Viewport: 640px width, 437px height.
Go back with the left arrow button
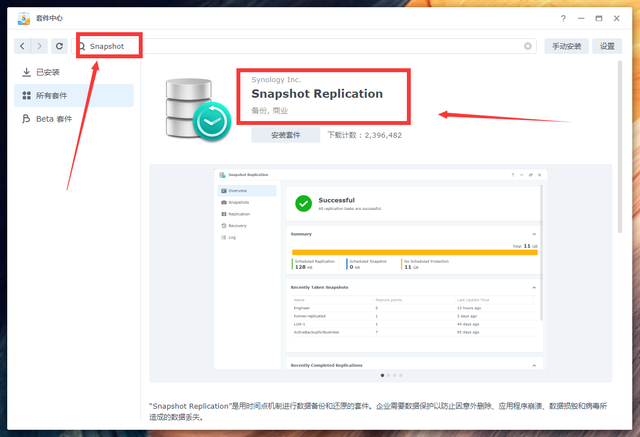point(22,46)
